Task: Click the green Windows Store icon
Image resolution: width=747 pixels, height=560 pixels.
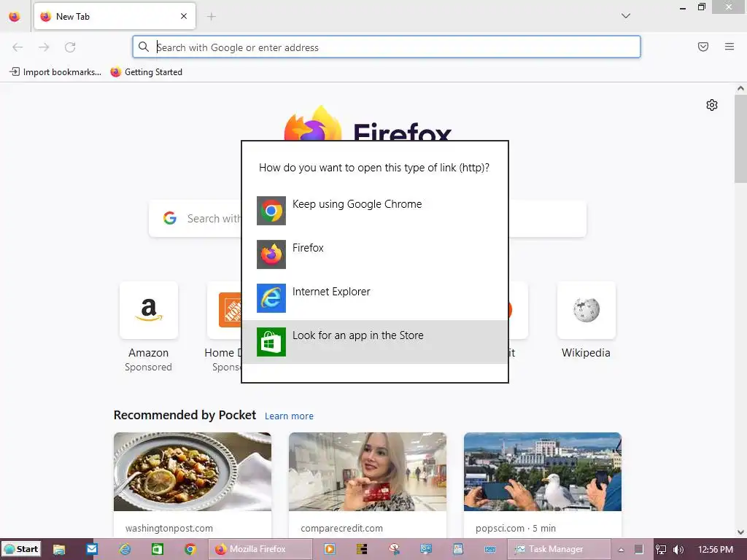Action: [271, 342]
